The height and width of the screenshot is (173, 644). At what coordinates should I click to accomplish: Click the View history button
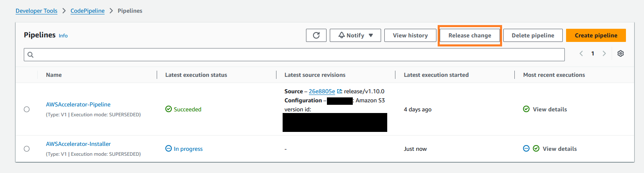coord(410,35)
